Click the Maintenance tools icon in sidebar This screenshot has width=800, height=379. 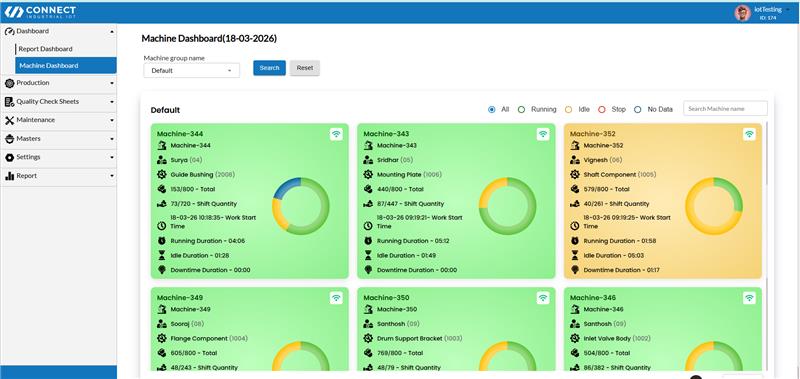pos(9,120)
